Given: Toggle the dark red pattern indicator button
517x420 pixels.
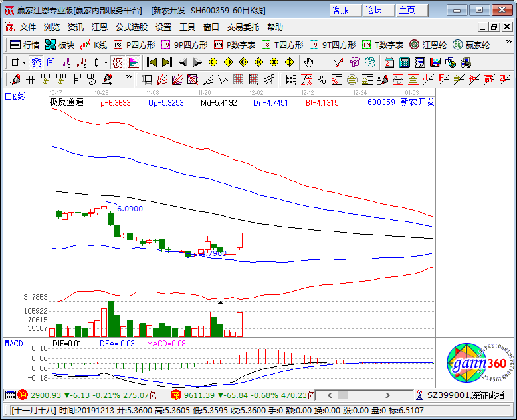Looking at the screenshot, I should pos(118,62).
